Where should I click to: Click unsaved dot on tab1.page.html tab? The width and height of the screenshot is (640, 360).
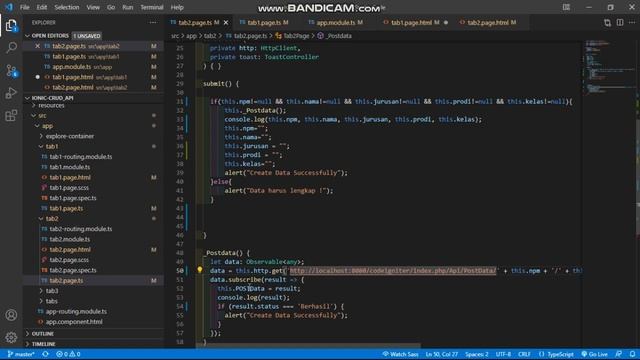[x=446, y=23]
